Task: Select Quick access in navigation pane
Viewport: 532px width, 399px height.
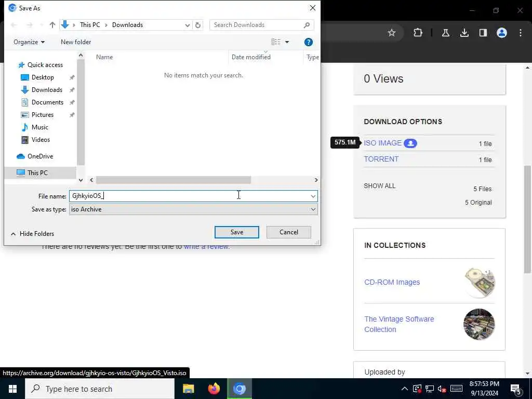Action: (x=45, y=65)
